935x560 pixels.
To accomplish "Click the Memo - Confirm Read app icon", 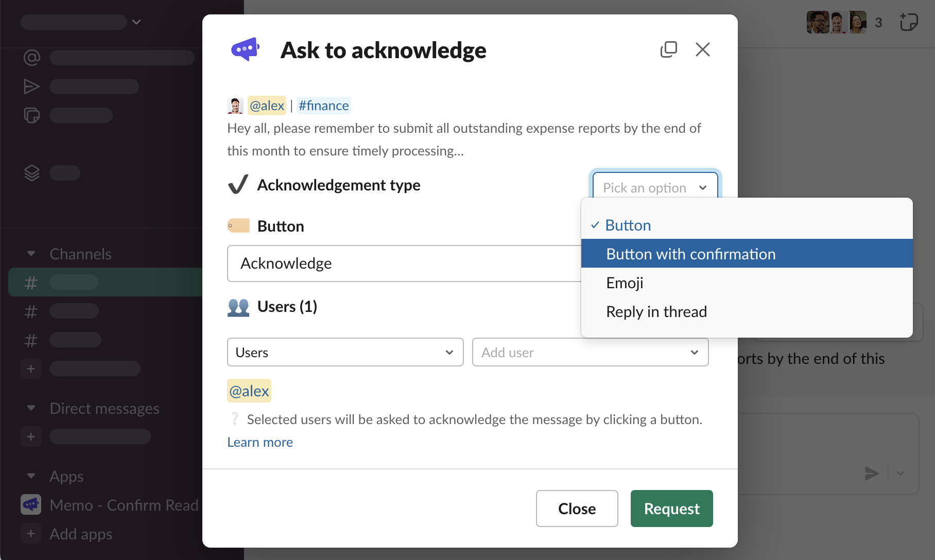I will point(31,505).
